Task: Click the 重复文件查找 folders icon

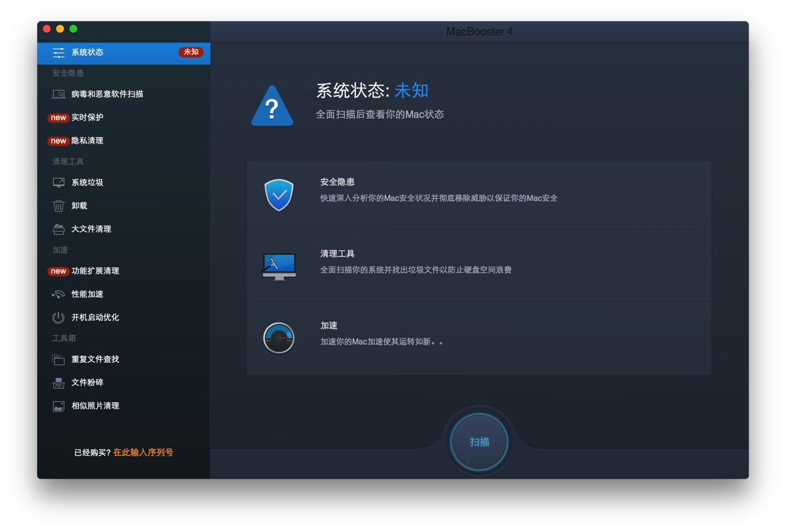Action: click(59, 359)
